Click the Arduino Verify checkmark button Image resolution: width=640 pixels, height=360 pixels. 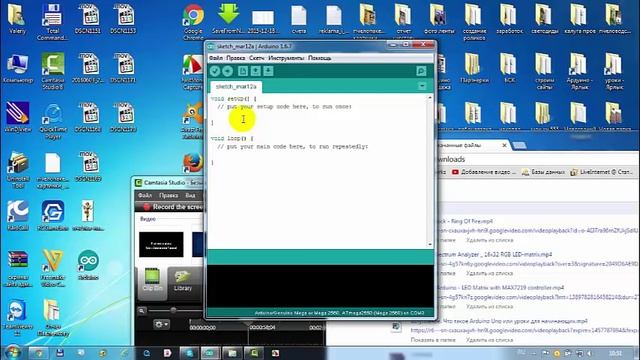click(215, 71)
